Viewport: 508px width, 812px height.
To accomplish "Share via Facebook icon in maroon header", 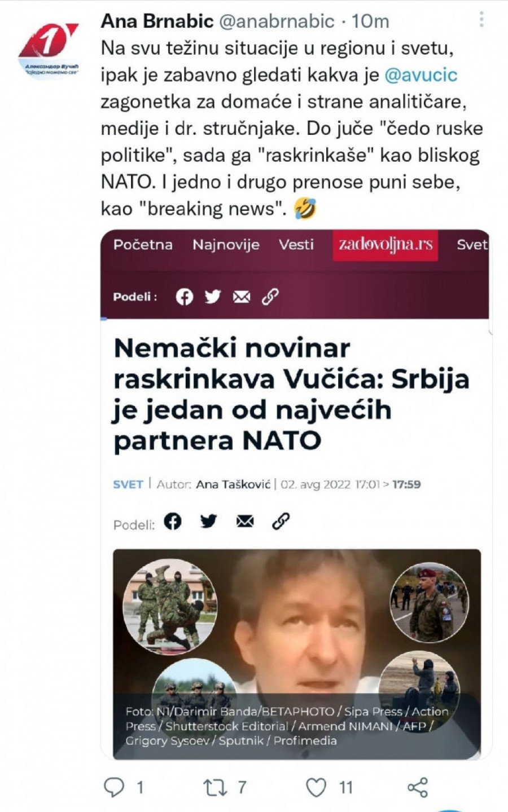I will pos(184,297).
